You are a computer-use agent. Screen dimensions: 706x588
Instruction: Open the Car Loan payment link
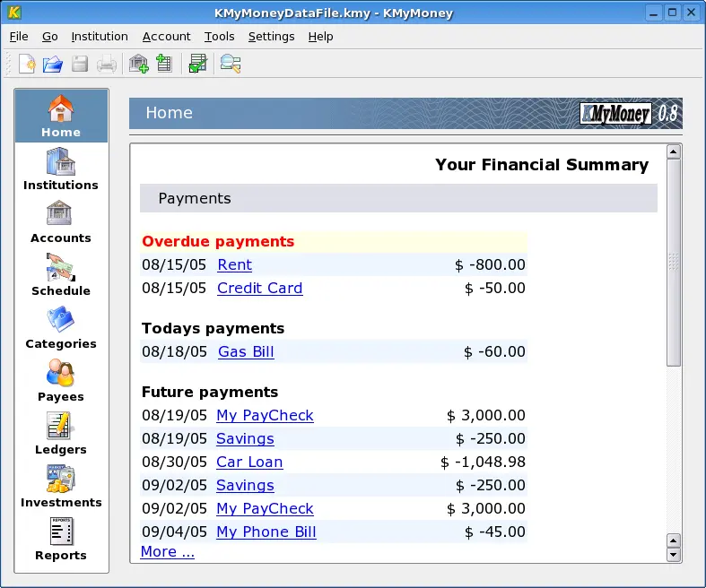point(249,462)
